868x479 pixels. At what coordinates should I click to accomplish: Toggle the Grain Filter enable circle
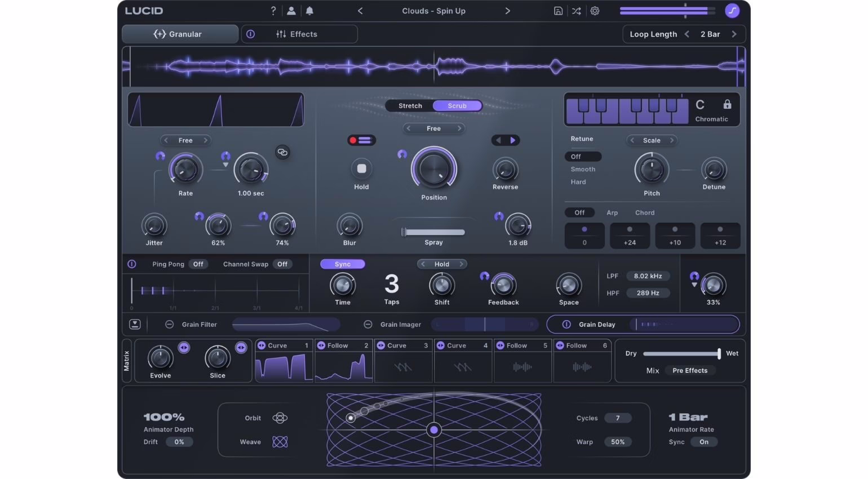(x=169, y=324)
